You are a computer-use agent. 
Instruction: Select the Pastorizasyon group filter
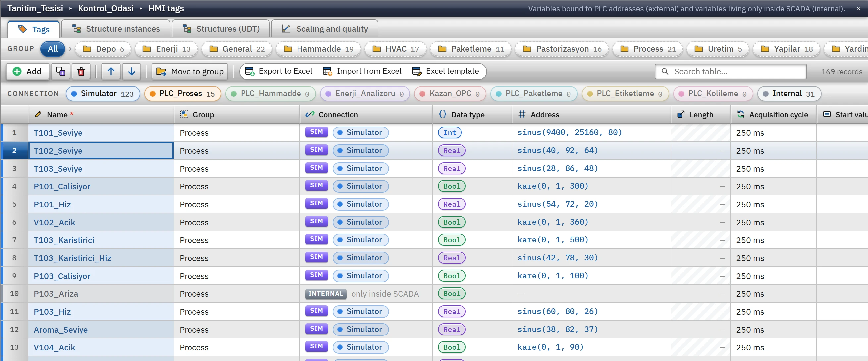tap(562, 49)
